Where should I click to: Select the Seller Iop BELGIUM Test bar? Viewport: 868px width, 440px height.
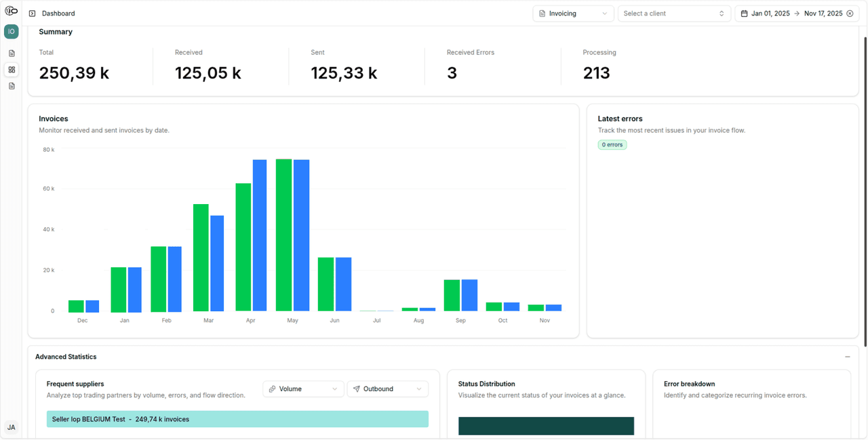click(237, 419)
